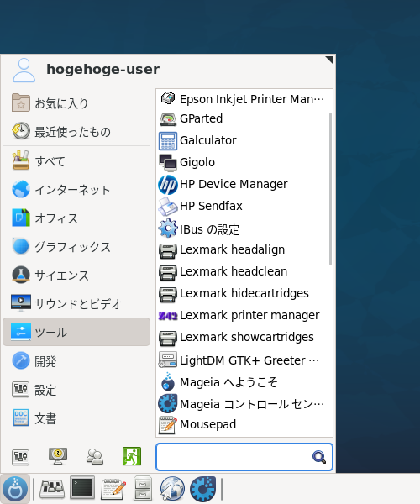This screenshot has width=420, height=504.
Task: Click the hogehoge-user name label
Action: (102, 69)
